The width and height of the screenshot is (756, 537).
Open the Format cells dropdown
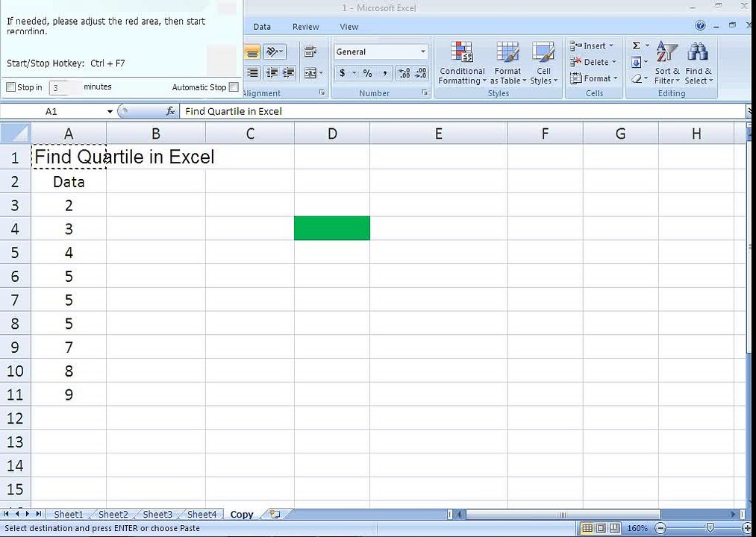pos(593,78)
